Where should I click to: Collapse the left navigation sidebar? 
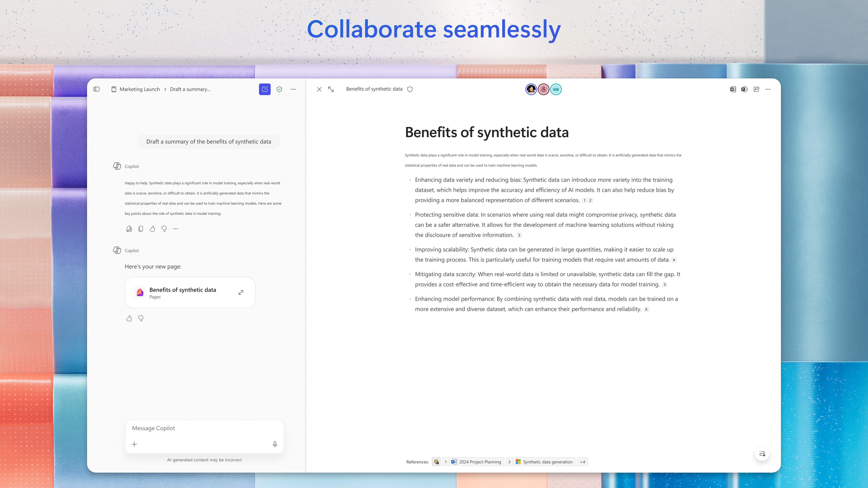pyautogui.click(x=97, y=89)
